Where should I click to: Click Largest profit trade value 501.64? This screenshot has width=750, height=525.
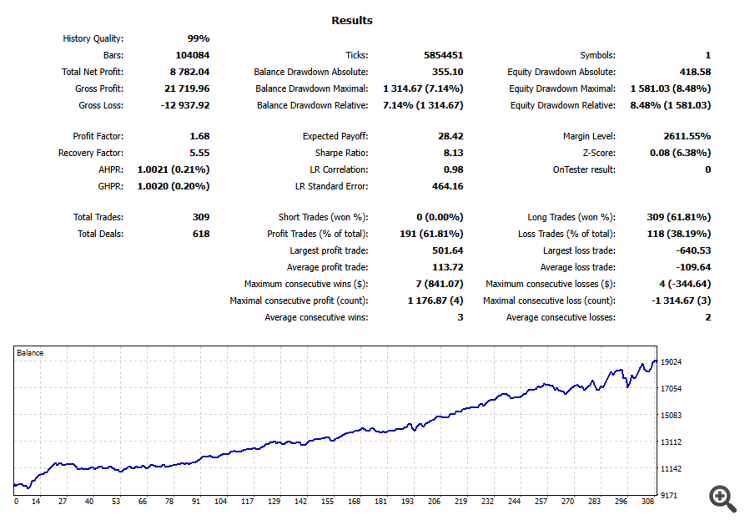tap(448, 251)
